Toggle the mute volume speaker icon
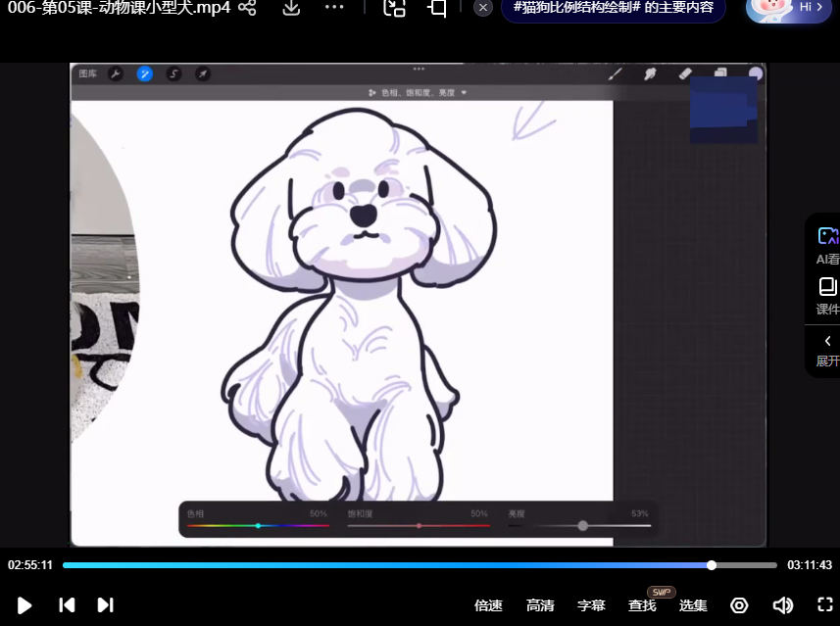 (x=782, y=605)
